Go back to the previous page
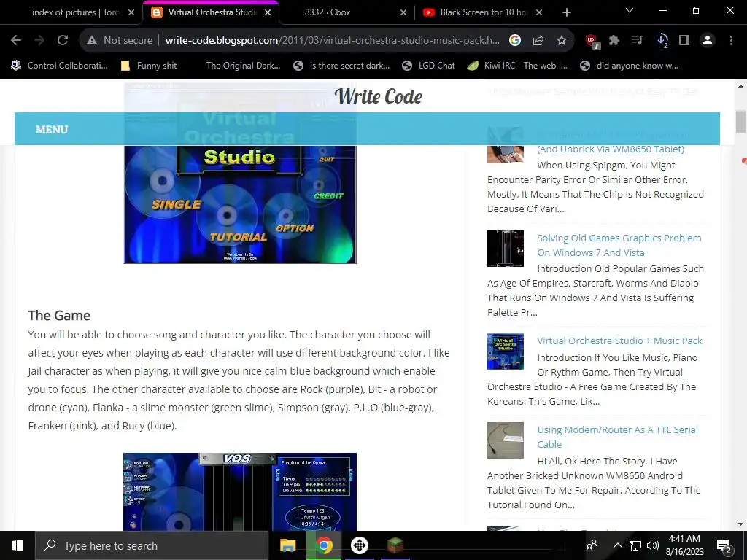 coord(16,41)
